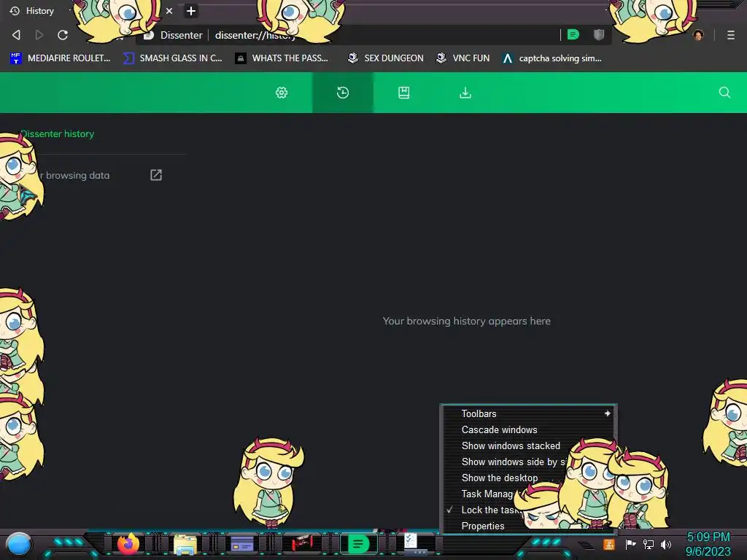This screenshot has width=747, height=560.
Task: Open the volume speaker icon
Action: click(x=666, y=544)
